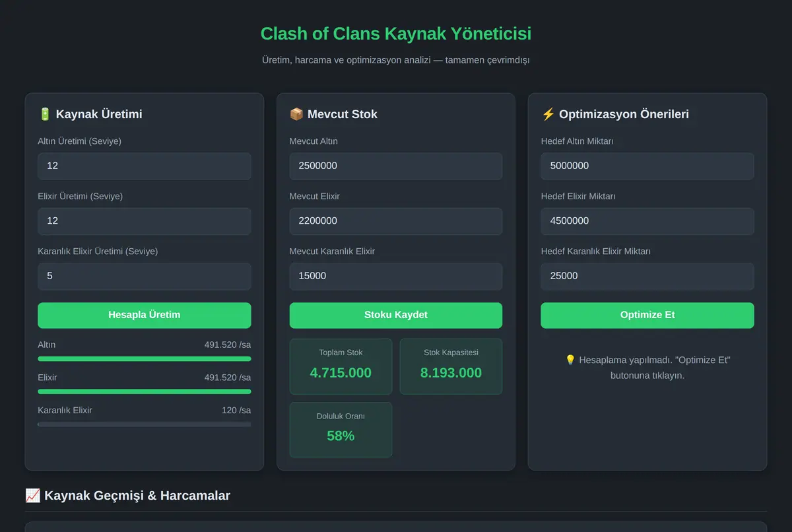The height and width of the screenshot is (532, 792).
Task: Click the 'Karanlık Elixir' label above its progress bar
Action: coord(65,410)
